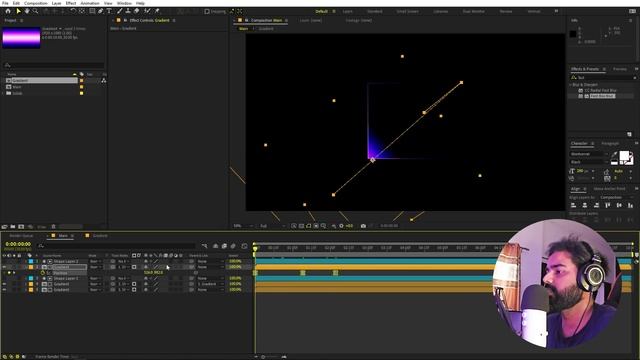Select the Default workspace button

(x=322, y=11)
